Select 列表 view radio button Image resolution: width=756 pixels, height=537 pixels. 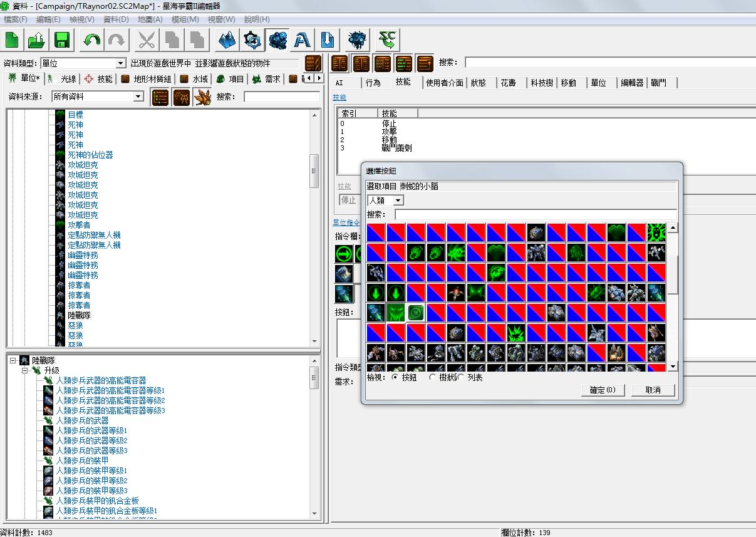point(462,378)
